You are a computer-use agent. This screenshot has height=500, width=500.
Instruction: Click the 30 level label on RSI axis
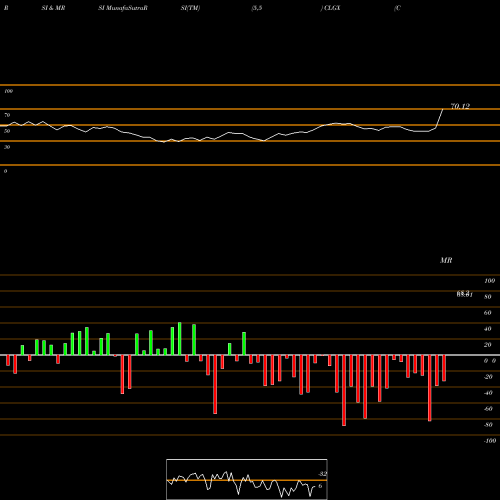coord(7,147)
